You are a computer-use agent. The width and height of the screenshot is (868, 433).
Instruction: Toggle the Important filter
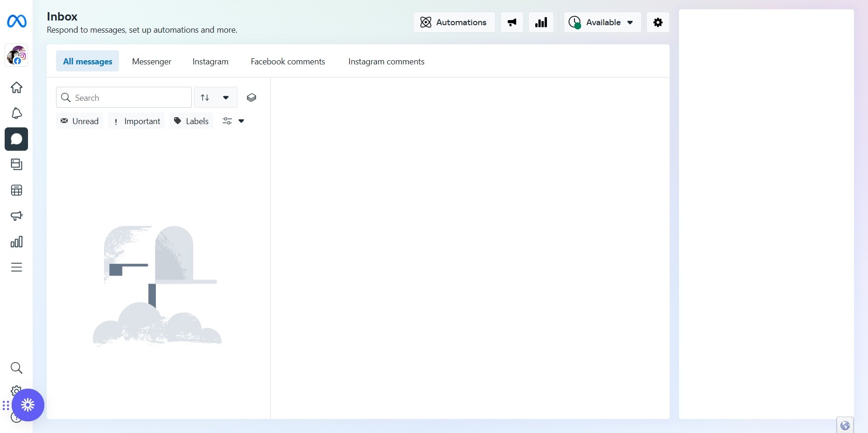coord(137,121)
